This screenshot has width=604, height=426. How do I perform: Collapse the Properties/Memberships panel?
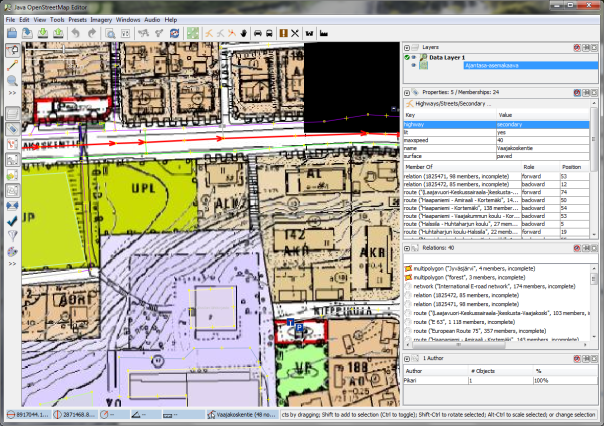click(x=407, y=92)
